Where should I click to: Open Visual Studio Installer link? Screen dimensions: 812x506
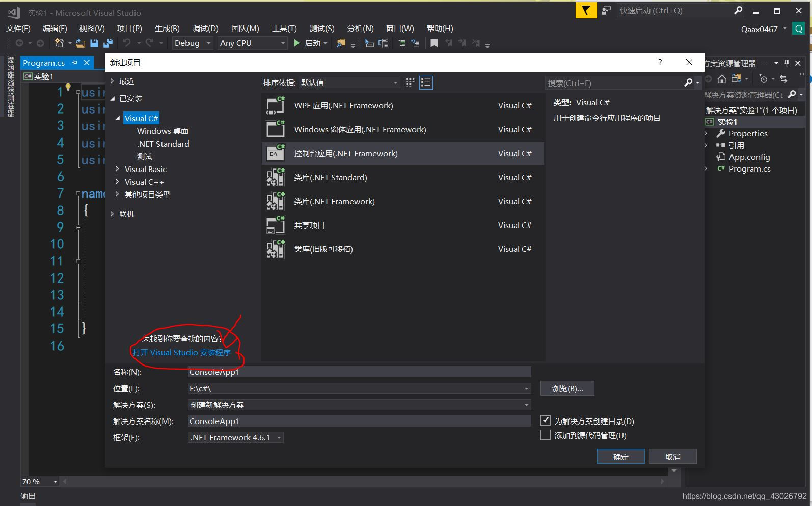coord(181,352)
